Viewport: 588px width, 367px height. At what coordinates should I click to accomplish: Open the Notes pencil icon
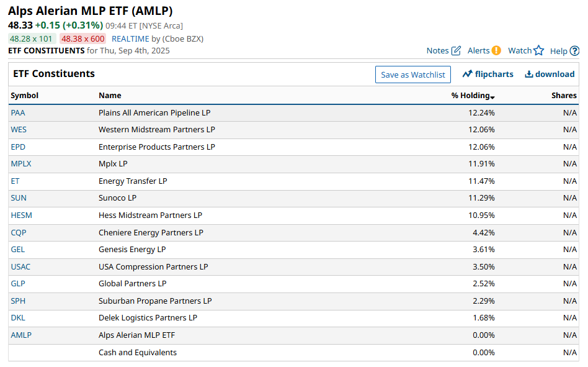456,51
